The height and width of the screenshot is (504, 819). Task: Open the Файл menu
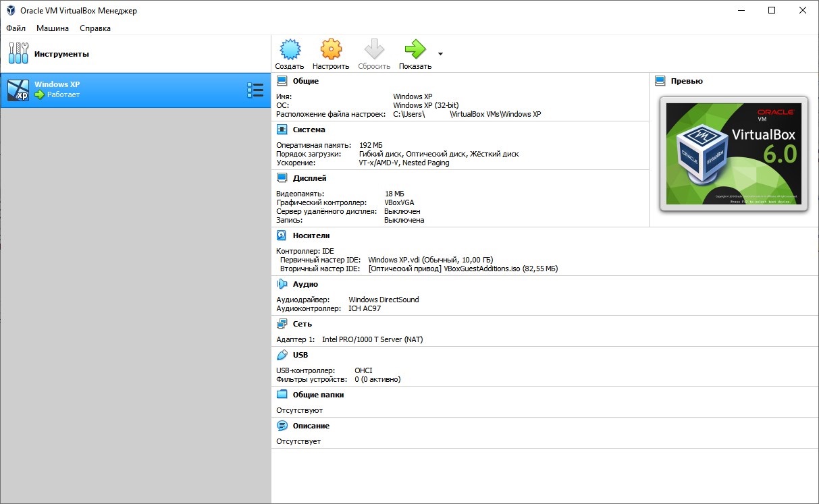tap(16, 28)
